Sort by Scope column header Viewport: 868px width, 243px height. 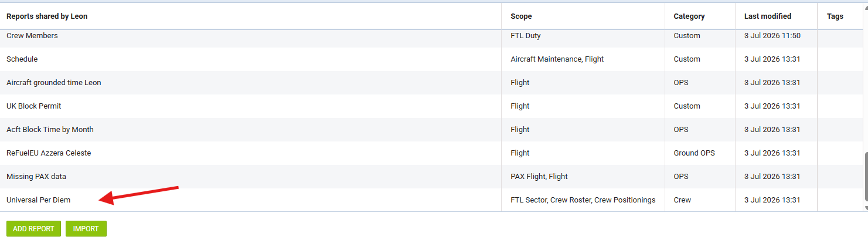point(521,16)
